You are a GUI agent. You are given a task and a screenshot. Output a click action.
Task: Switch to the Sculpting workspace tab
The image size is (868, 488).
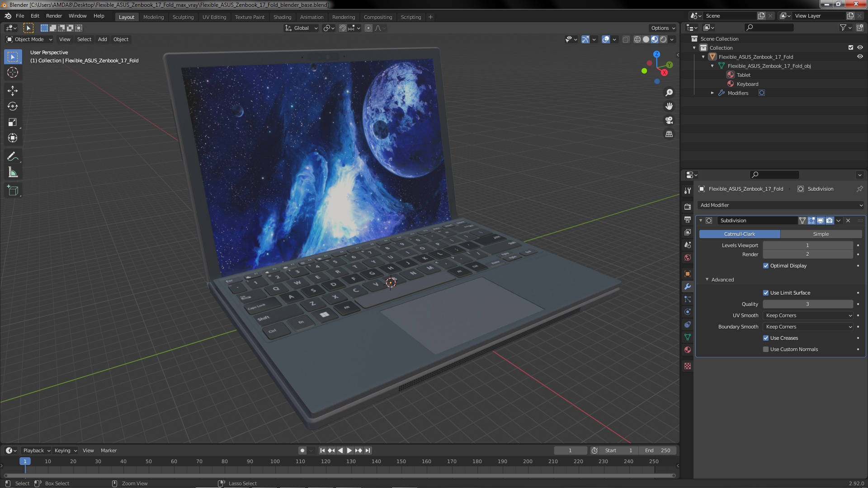tap(183, 17)
